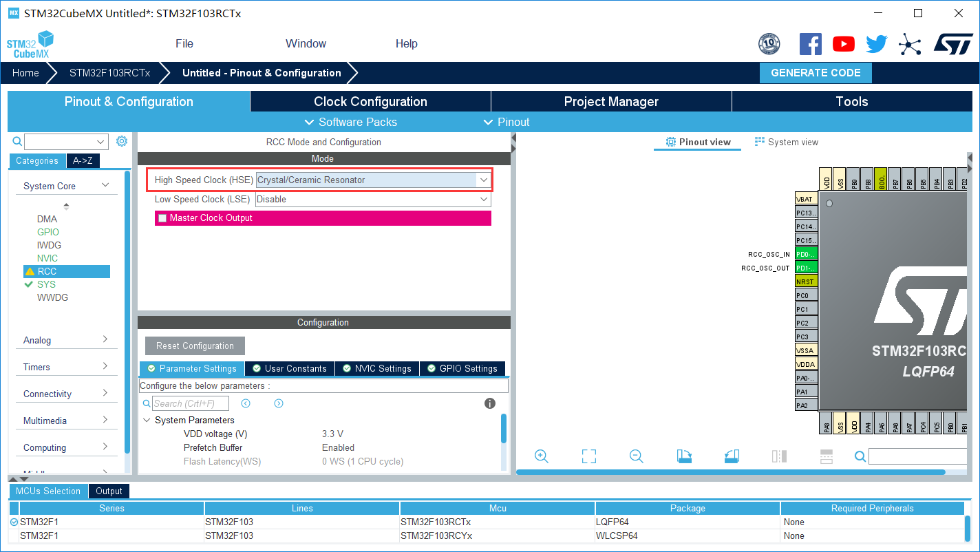This screenshot has width=980, height=552.
Task: Switch to the Project Manager tab
Action: [611, 101]
